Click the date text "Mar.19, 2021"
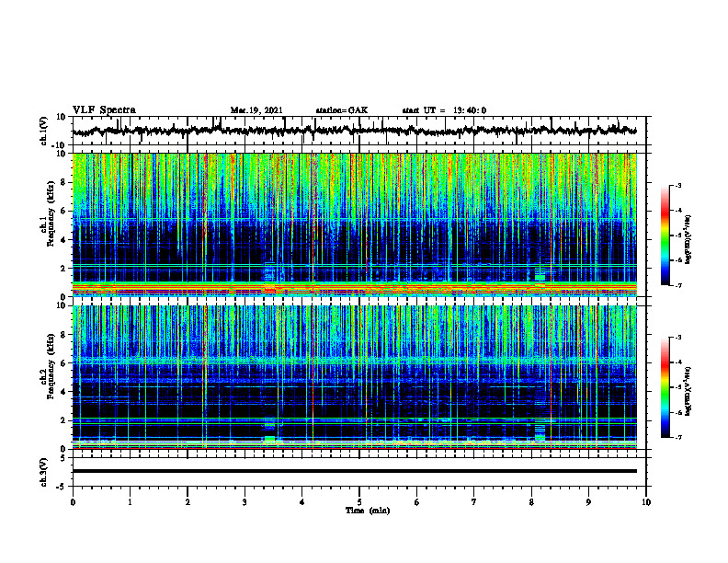This screenshot has height=563, width=728. point(256,110)
